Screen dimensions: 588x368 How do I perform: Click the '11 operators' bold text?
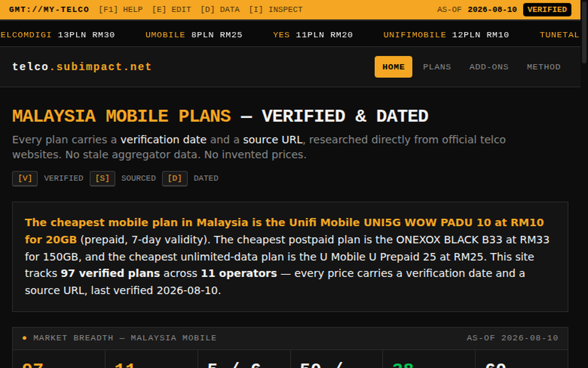pyautogui.click(x=239, y=273)
